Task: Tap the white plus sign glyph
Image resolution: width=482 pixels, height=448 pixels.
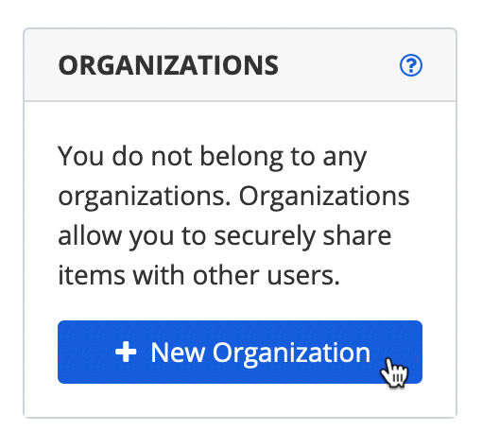Action: coord(126,352)
